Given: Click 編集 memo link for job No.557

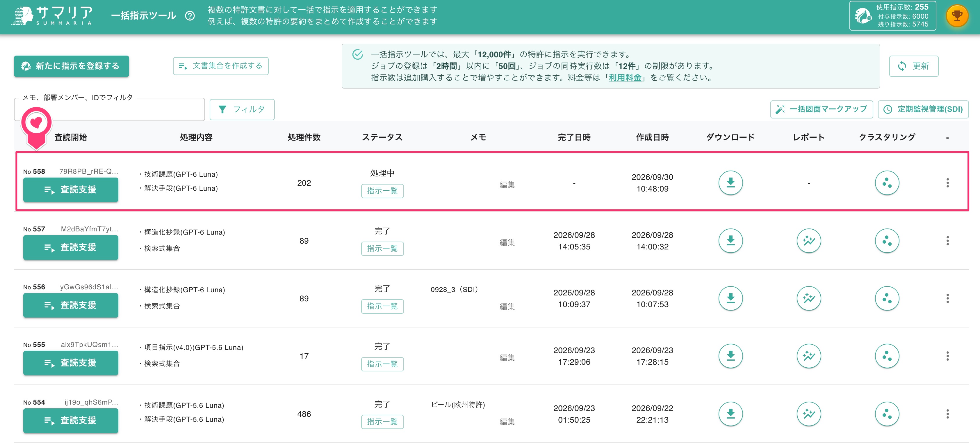Looking at the screenshot, I should 507,243.
